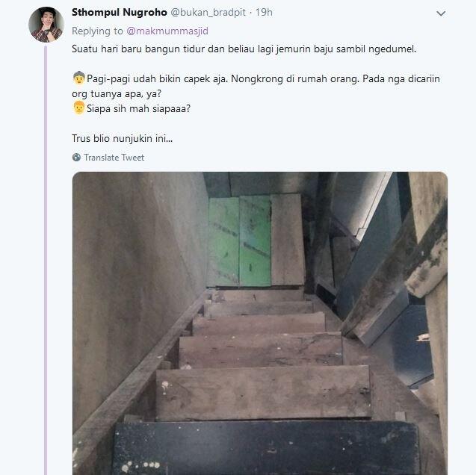Click the purple thread line below the avatar

pyautogui.click(x=46, y=261)
